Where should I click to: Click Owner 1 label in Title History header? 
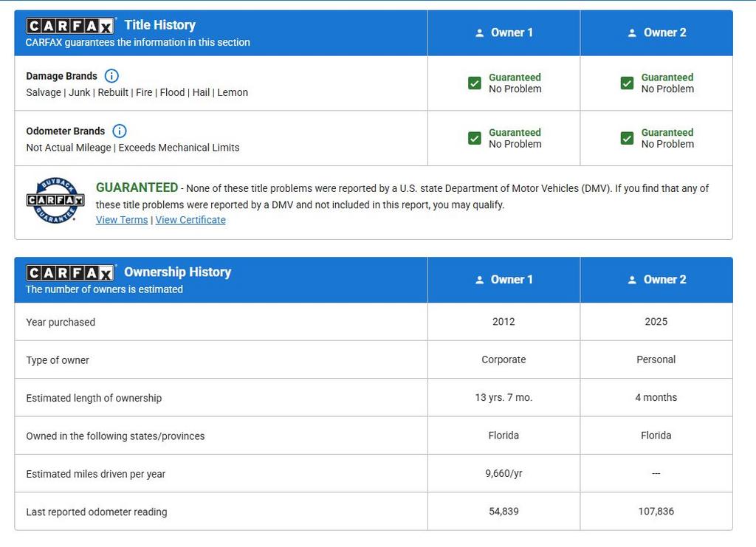pos(512,32)
